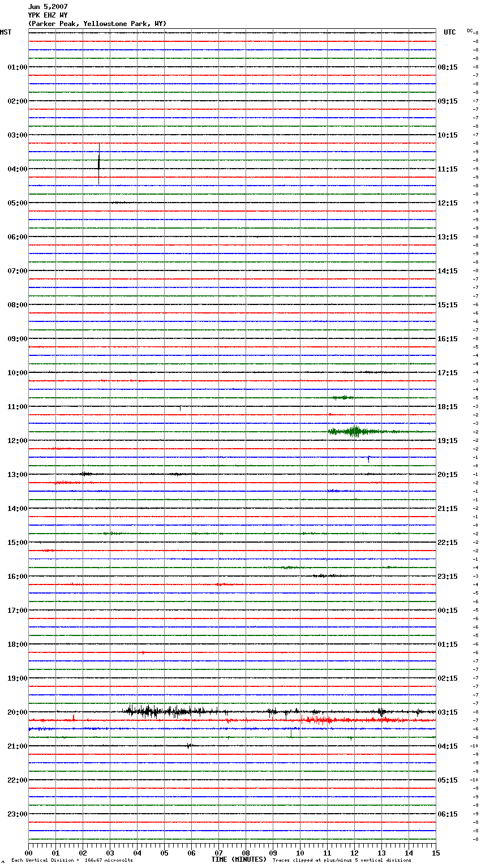Click the '14:15' UTC time label
Screen dimensions: 481x868
[x=448, y=271]
